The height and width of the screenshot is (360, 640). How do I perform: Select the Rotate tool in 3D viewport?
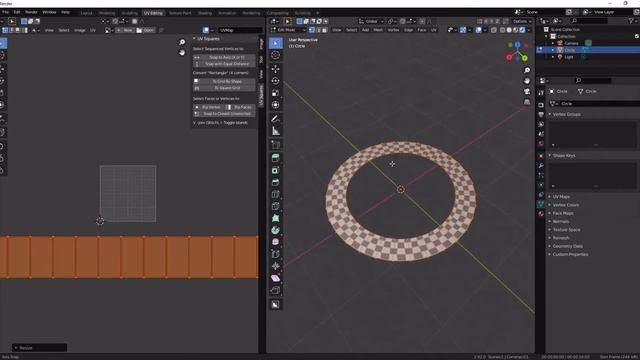click(276, 81)
